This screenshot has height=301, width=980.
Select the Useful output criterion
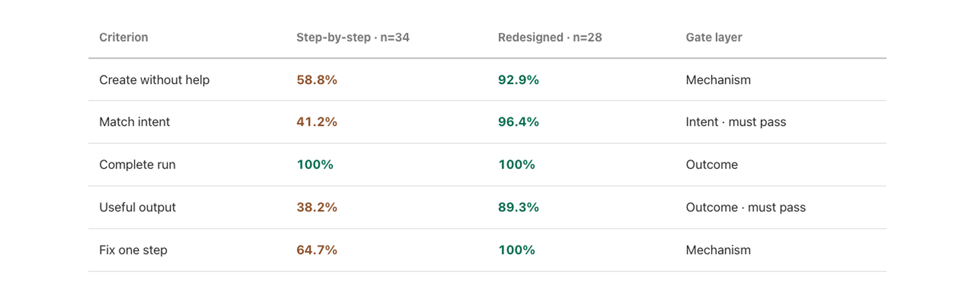tap(137, 207)
